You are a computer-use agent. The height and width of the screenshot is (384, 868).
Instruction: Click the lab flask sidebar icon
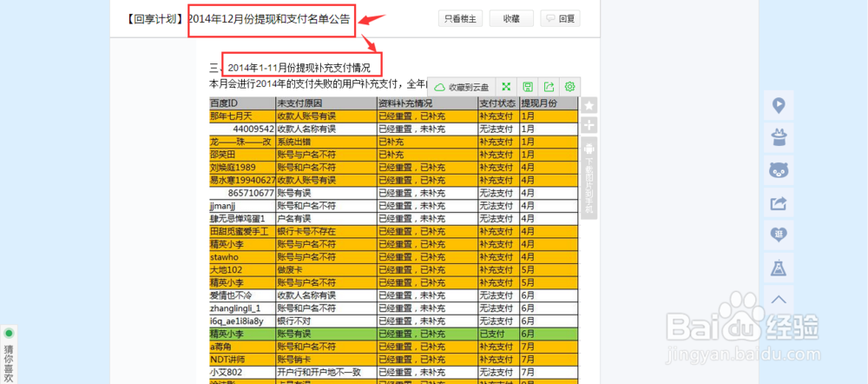[x=779, y=268]
